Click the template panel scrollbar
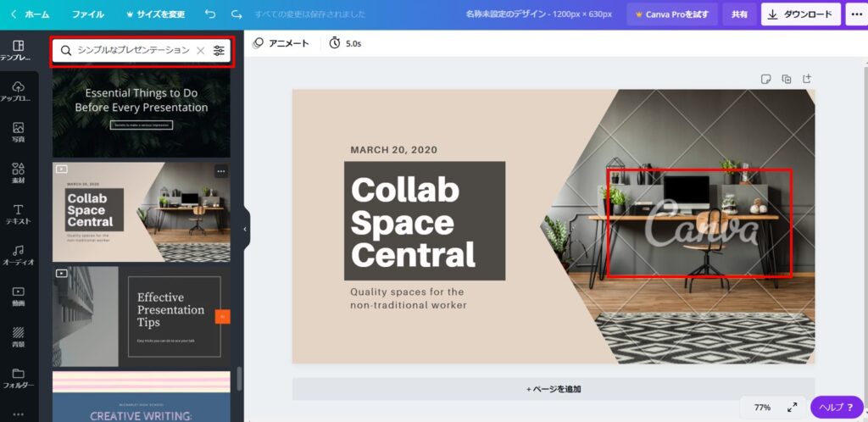 click(239, 378)
